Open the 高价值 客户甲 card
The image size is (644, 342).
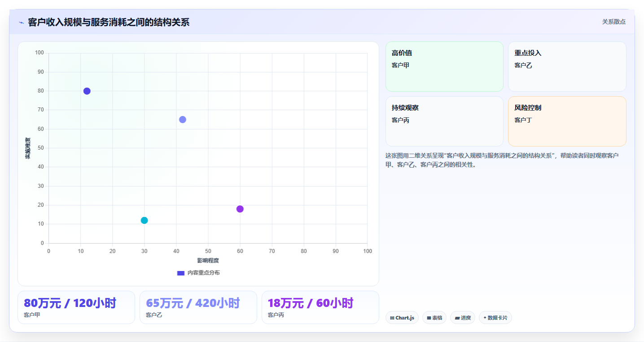[x=444, y=67]
